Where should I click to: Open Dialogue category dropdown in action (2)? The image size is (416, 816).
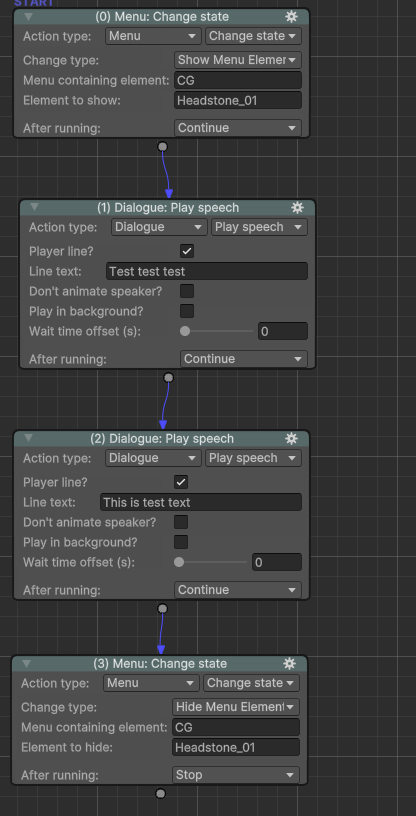(153, 458)
